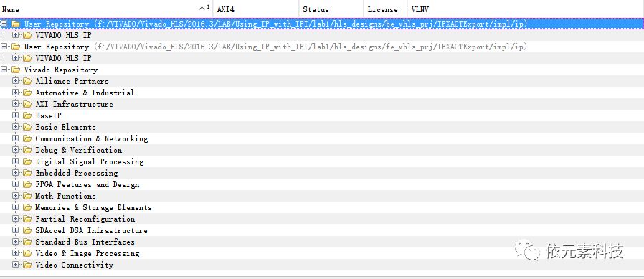The width and height of the screenshot is (644, 279).
Task: Expand the Partial Reconfiguration category
Action: [16, 219]
